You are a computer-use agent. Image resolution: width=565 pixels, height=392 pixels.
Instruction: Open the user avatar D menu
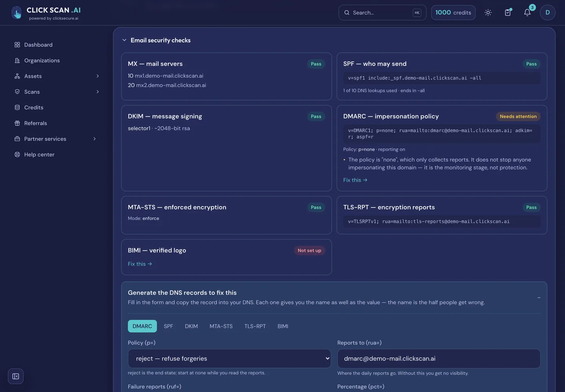[x=548, y=13]
